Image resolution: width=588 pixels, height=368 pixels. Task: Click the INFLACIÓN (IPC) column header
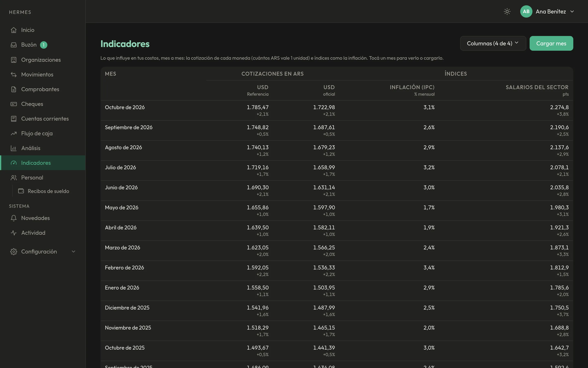pos(412,87)
